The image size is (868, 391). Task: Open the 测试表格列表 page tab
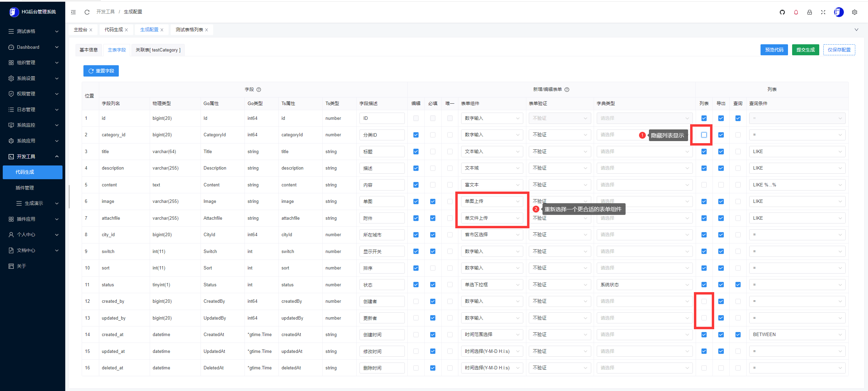189,30
